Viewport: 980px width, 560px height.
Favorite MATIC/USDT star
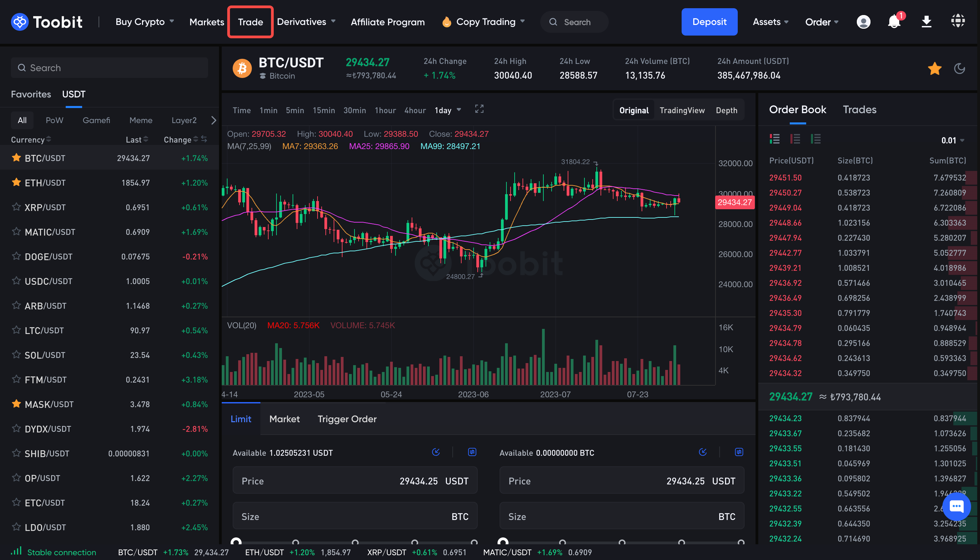(x=16, y=231)
